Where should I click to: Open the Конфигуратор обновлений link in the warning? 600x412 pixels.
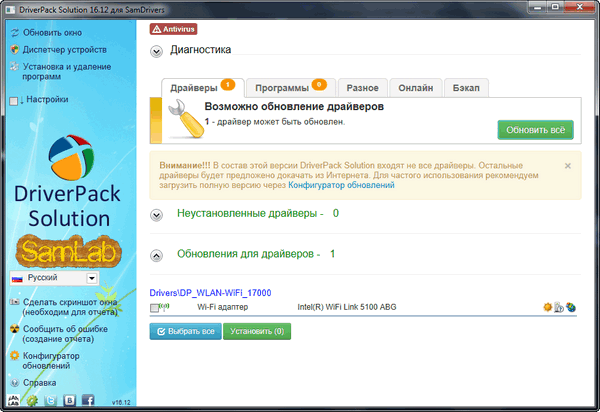pyautogui.click(x=341, y=185)
